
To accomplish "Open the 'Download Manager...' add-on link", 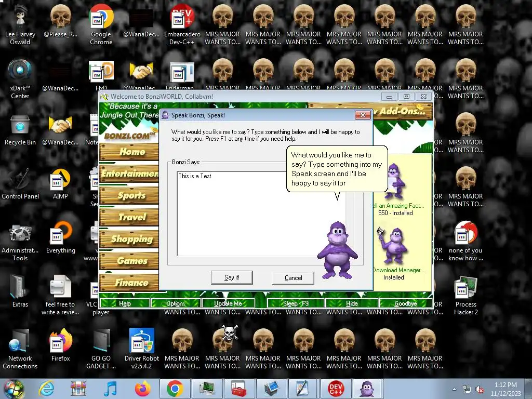I will point(398,270).
